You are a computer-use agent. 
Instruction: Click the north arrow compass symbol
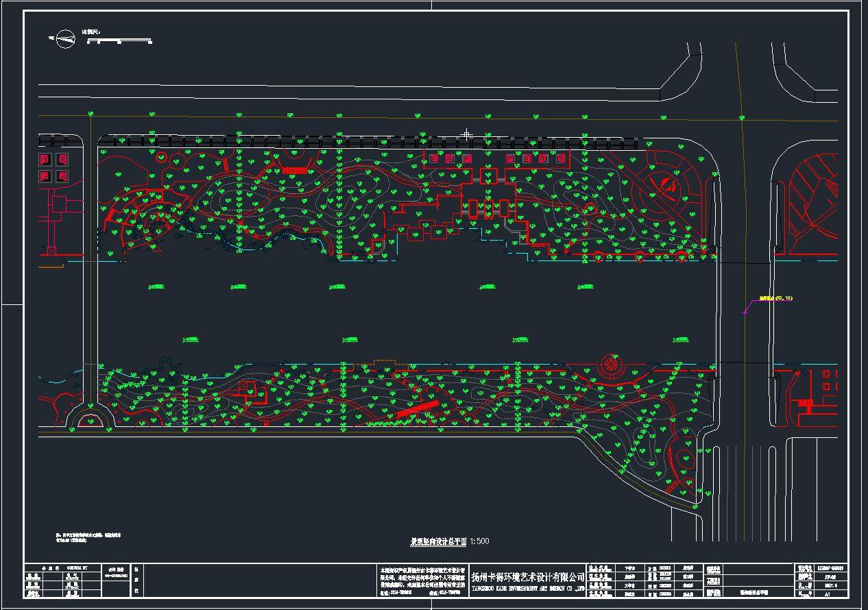click(66, 39)
